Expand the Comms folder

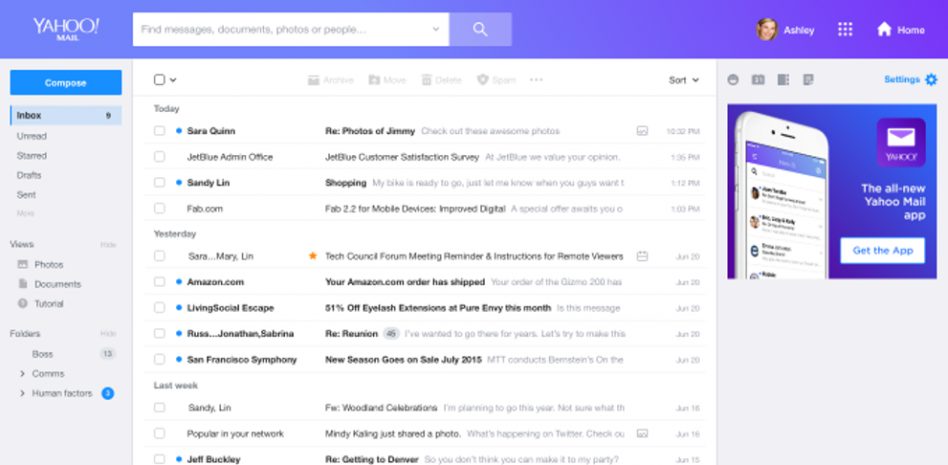(x=22, y=374)
